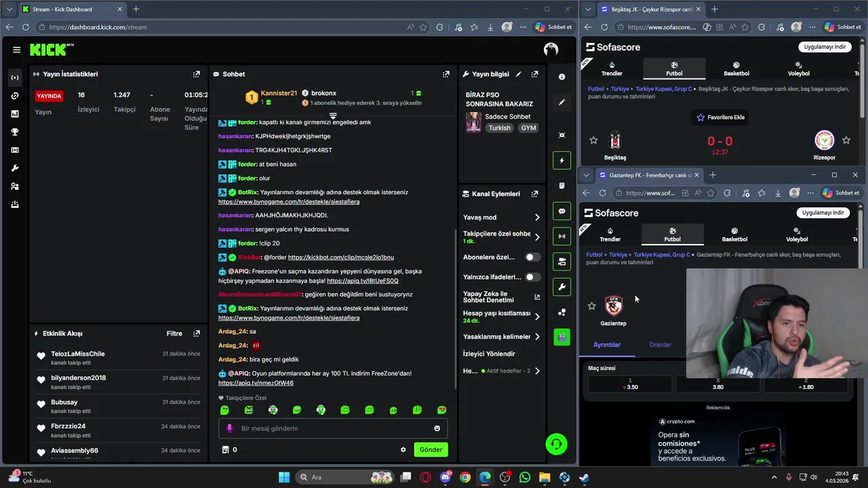Viewport: 868px width, 488px height.
Task: Pop out the Etkinlik Akışı panel
Action: (x=197, y=333)
